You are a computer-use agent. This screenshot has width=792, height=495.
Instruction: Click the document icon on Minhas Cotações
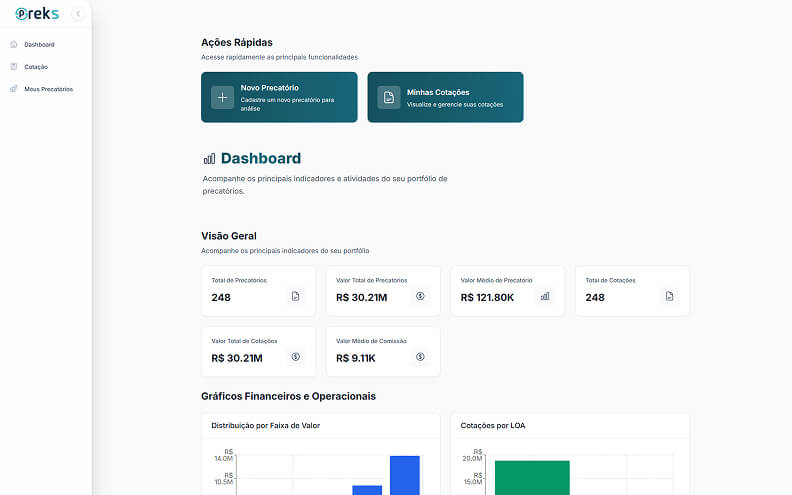pyautogui.click(x=388, y=97)
